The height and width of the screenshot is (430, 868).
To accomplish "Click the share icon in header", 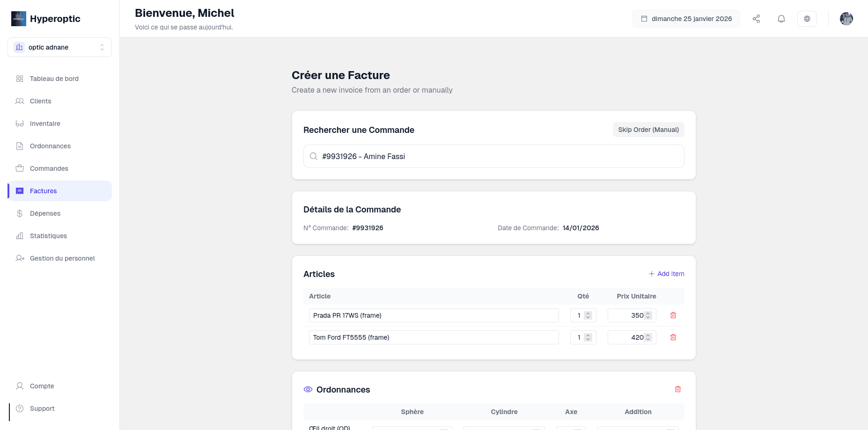I will 756,19.
